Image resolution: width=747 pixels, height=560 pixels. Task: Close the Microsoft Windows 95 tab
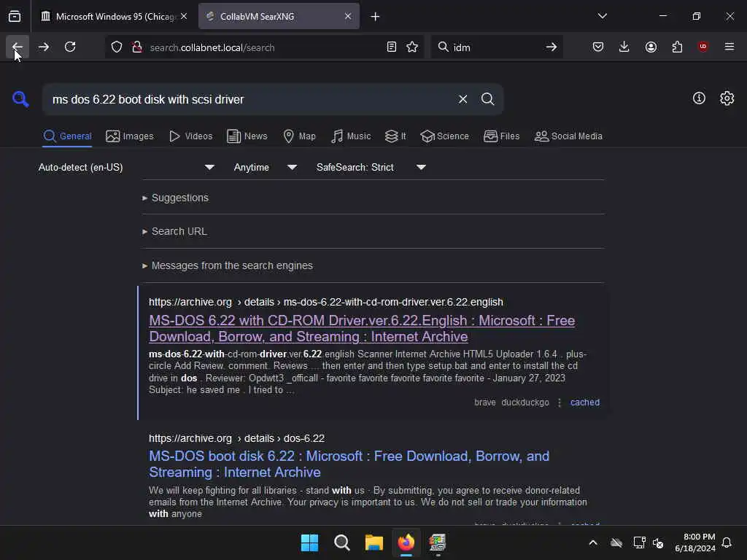coord(184,16)
